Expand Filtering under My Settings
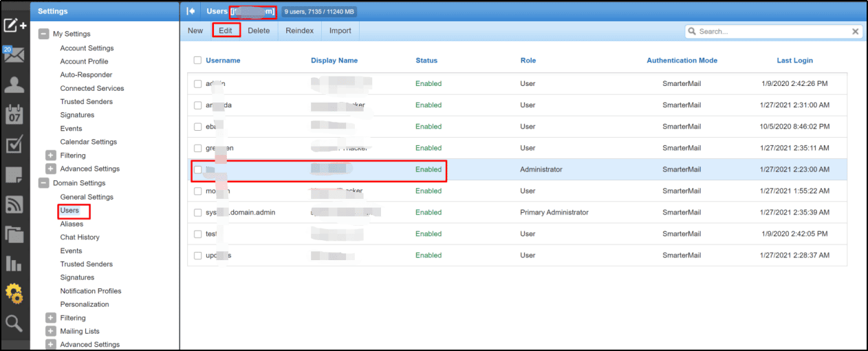This screenshot has height=351, width=868. (x=50, y=156)
